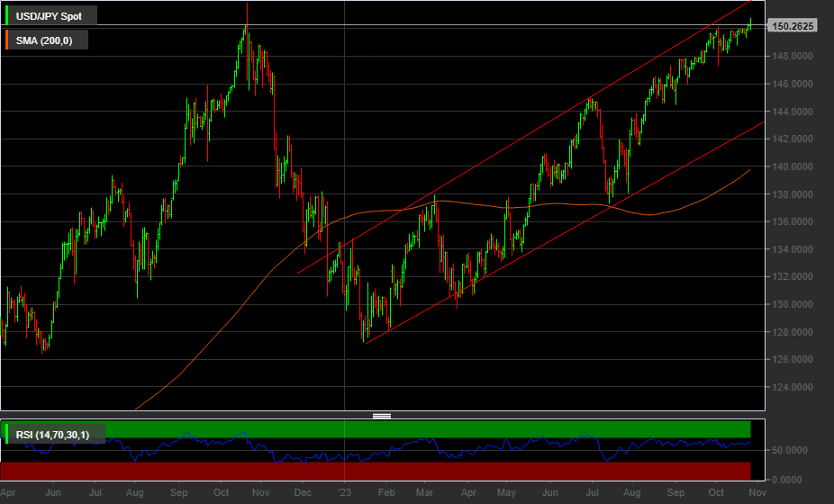Click the 148.0000 price axis label
834x504 pixels.
[x=791, y=57]
